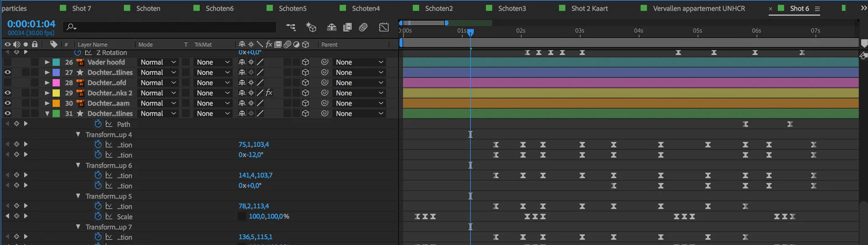Toggle the Draft 3D icon
The width and height of the screenshot is (868, 245).
pyautogui.click(x=311, y=28)
